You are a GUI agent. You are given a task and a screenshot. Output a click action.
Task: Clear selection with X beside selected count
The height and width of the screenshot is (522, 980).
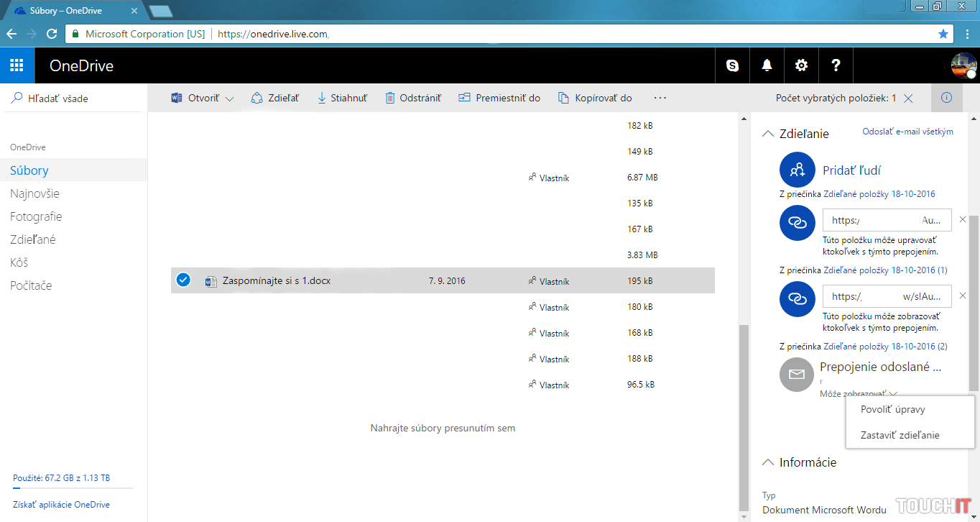click(x=908, y=99)
